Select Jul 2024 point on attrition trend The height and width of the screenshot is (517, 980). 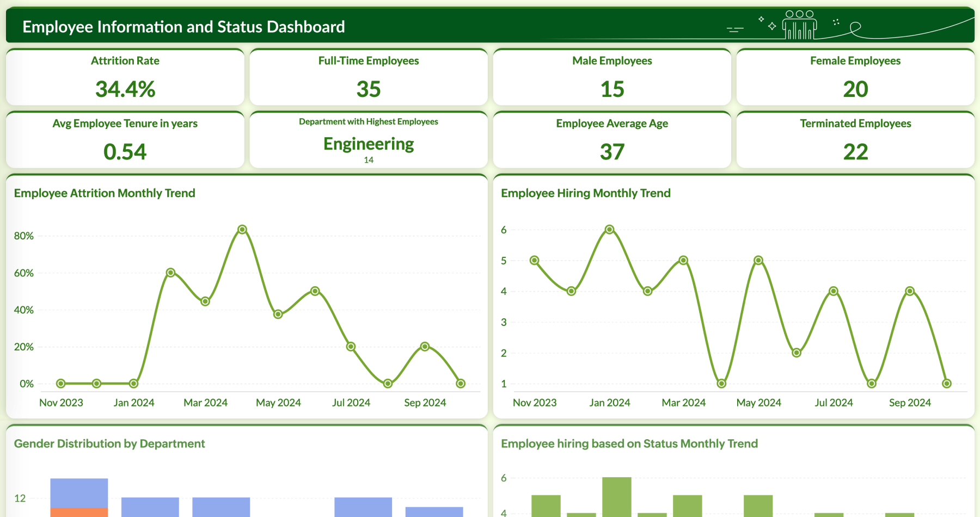point(351,347)
